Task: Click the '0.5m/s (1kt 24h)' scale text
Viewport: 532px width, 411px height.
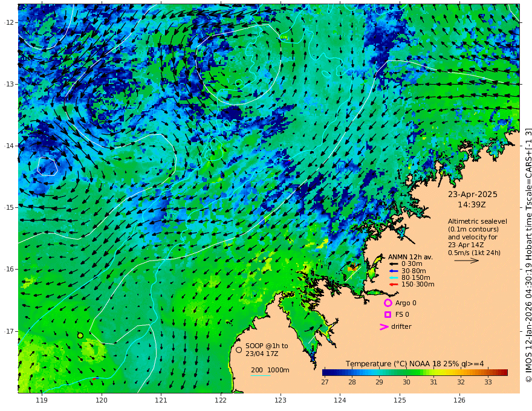Action: [474, 253]
